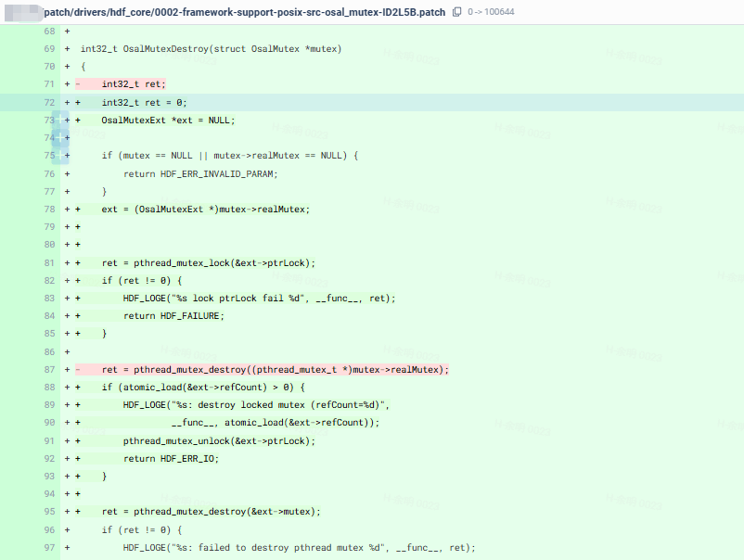Select line number 81

[x=49, y=263]
